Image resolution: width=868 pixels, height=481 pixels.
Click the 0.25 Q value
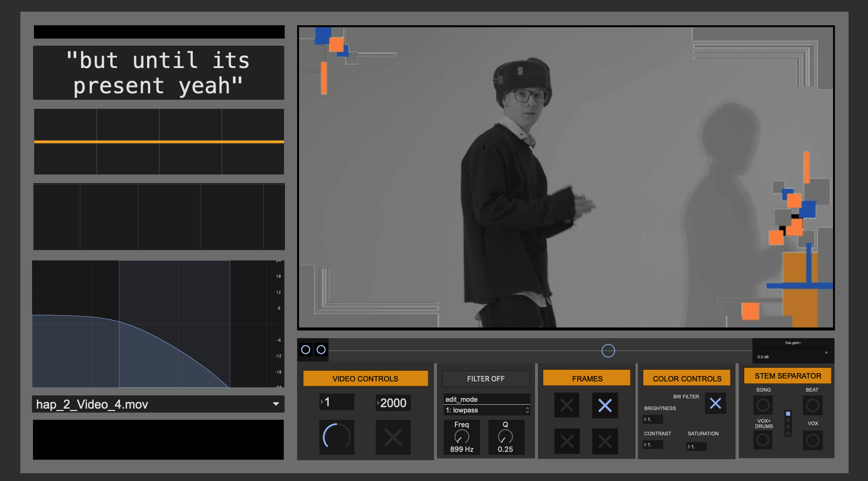(505, 449)
